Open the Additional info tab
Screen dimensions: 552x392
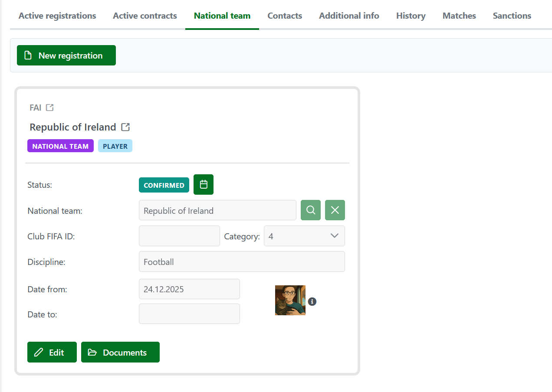[349, 16]
